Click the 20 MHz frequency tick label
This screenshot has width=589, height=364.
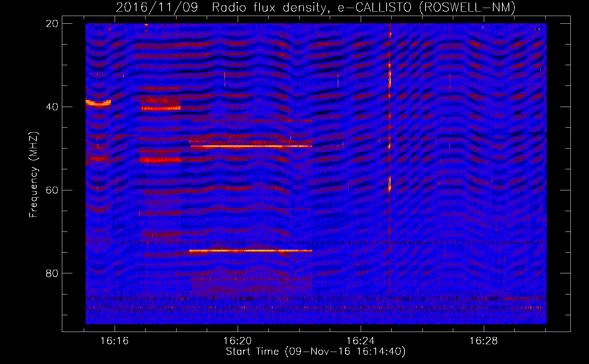point(52,23)
